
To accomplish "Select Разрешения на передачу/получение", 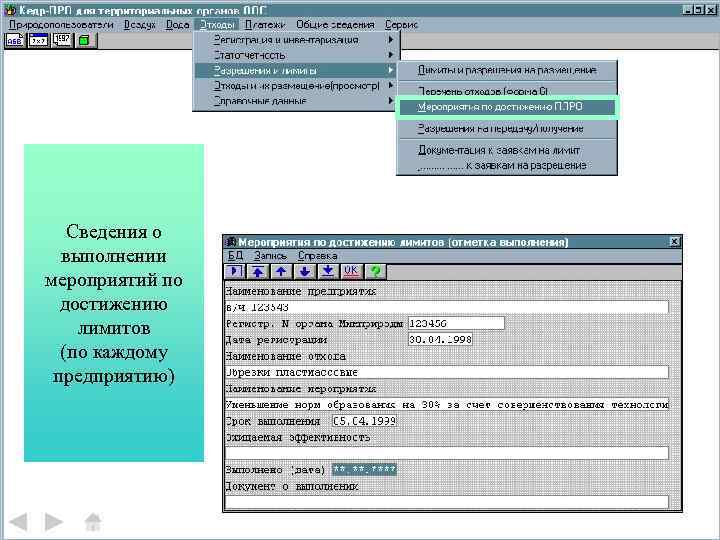I will coord(507,129).
